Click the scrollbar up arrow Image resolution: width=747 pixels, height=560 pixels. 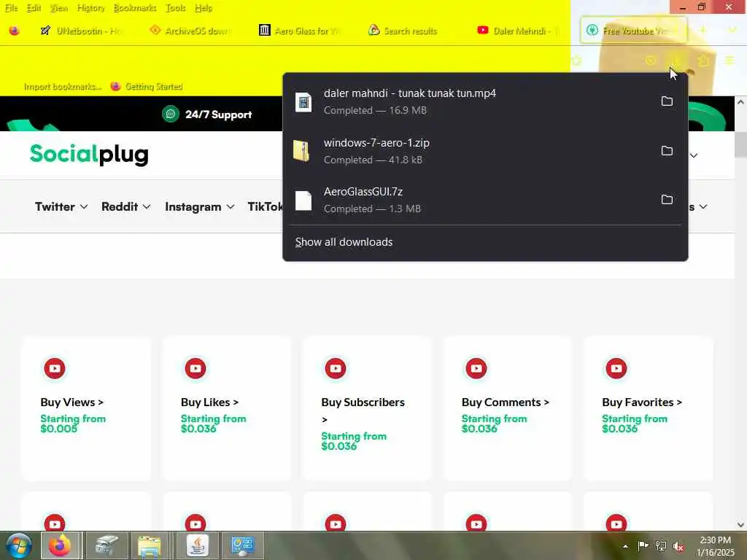tap(740, 102)
